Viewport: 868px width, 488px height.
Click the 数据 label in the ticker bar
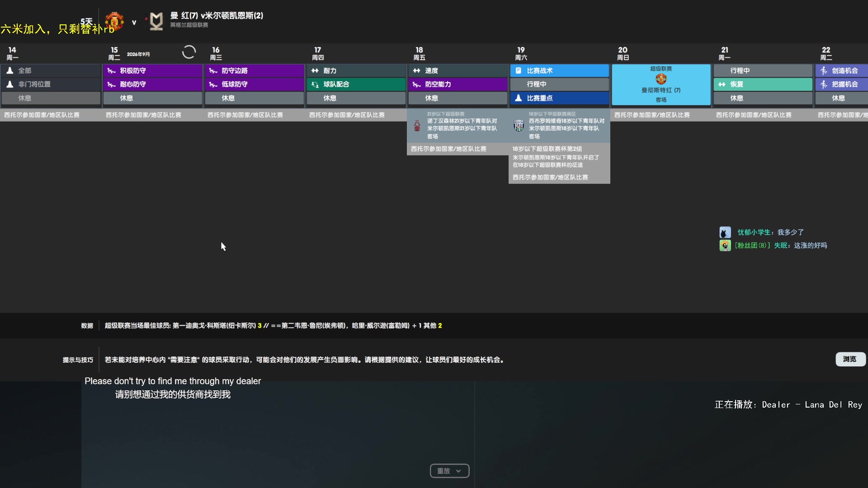(x=87, y=326)
